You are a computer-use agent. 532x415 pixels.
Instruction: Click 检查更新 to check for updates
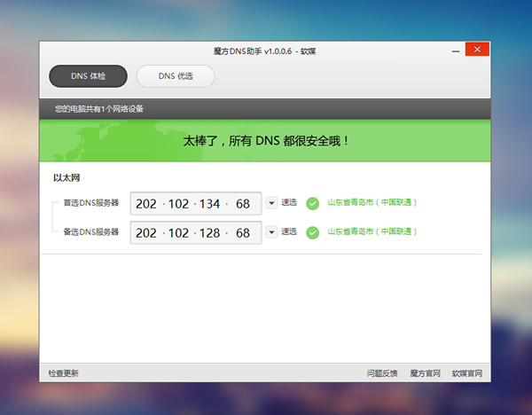(63, 373)
